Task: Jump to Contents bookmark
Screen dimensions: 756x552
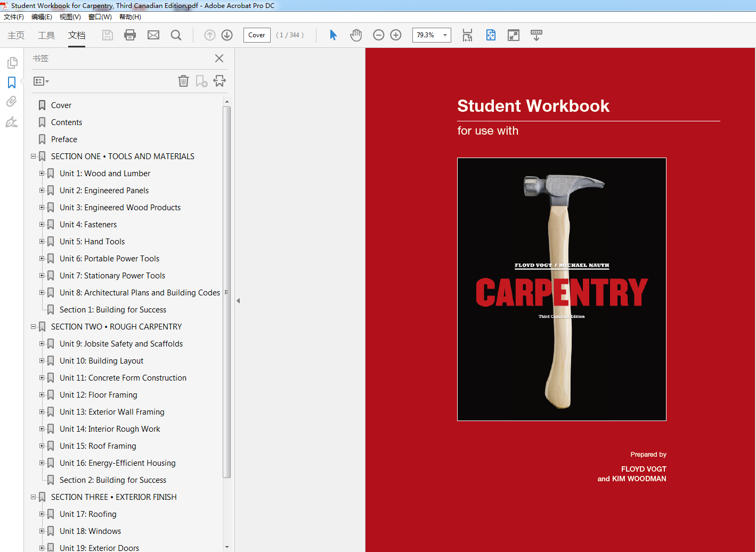Action: pos(67,122)
